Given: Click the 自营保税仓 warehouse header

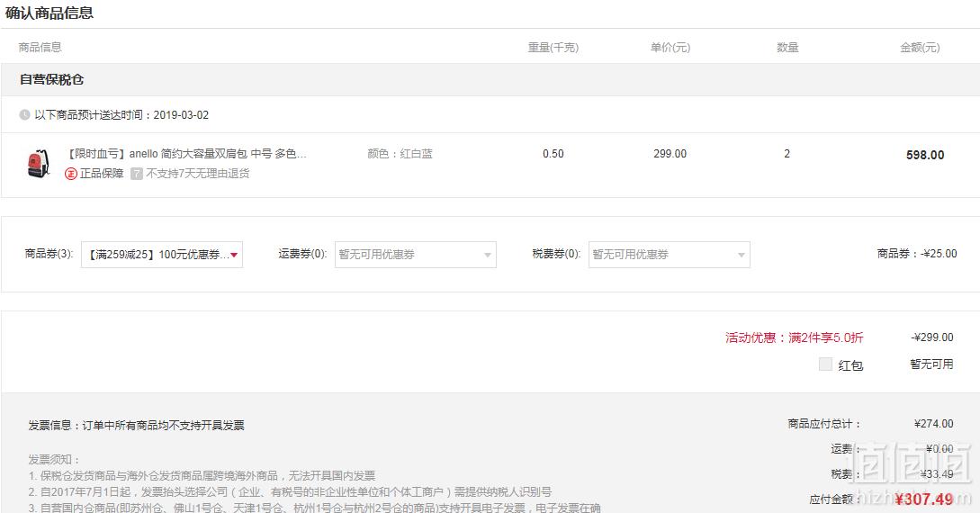Looking at the screenshot, I should click(x=51, y=79).
